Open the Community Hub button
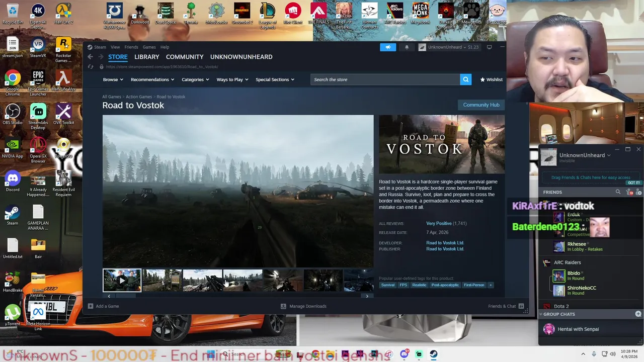Screen dimensions: 644x362 [481, 105]
